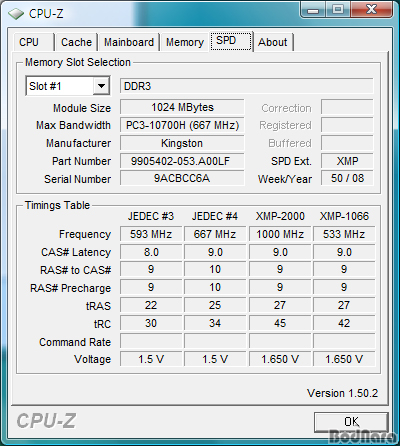
Task: Open the About tab
Action: click(273, 42)
